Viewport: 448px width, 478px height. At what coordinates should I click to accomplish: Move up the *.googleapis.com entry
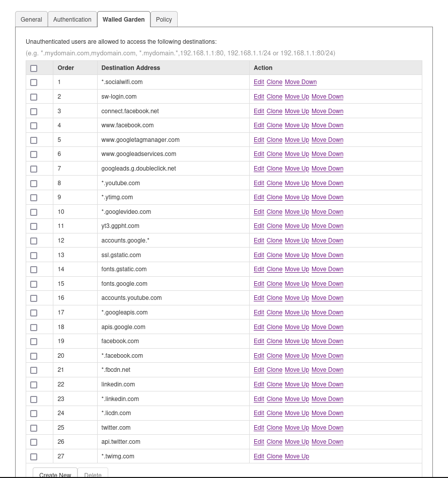(296, 312)
